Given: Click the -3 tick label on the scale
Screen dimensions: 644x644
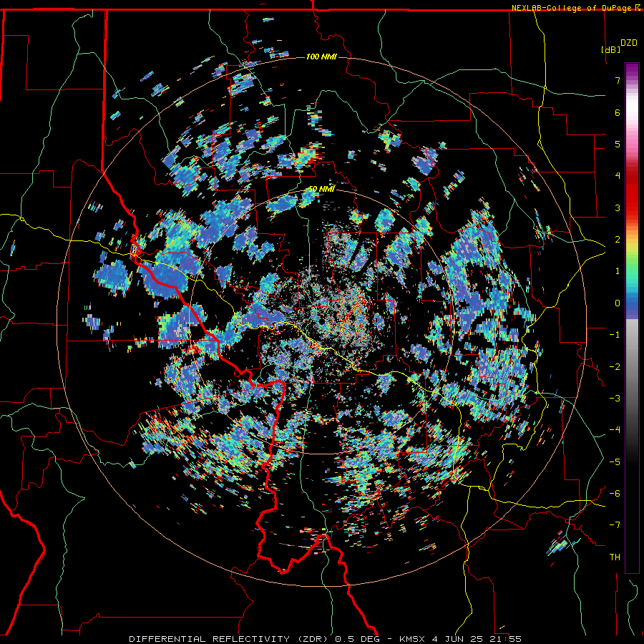Looking at the screenshot, I should pyautogui.click(x=615, y=399).
